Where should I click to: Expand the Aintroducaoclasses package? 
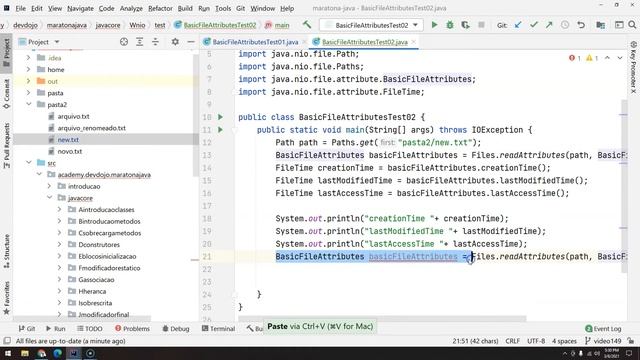point(59,209)
